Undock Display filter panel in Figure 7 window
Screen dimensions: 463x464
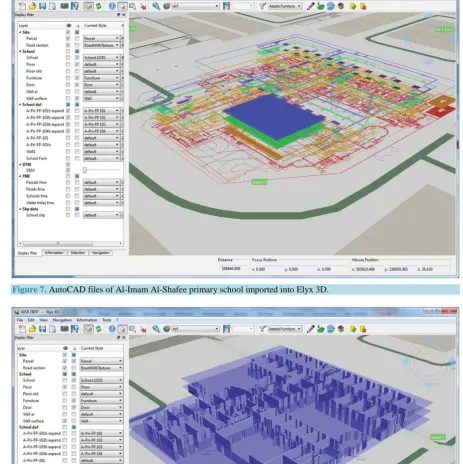(118, 15)
